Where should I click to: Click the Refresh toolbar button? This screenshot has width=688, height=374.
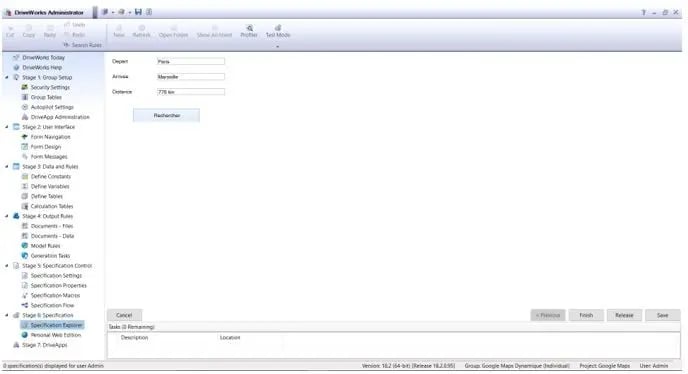pyautogui.click(x=141, y=31)
